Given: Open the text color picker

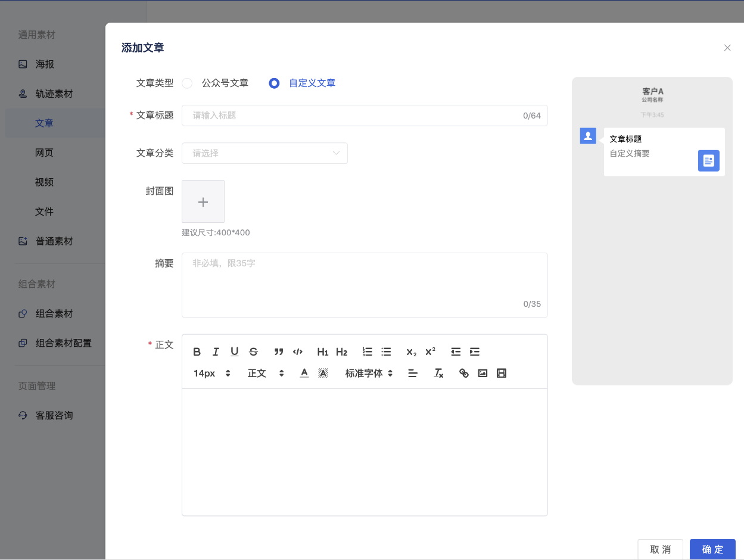Looking at the screenshot, I should (x=304, y=373).
